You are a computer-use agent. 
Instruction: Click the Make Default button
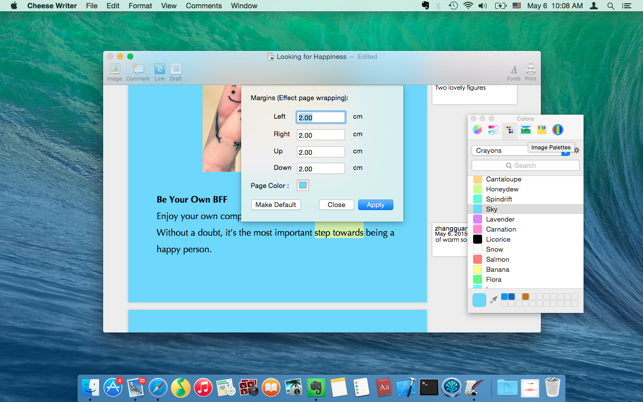click(276, 205)
